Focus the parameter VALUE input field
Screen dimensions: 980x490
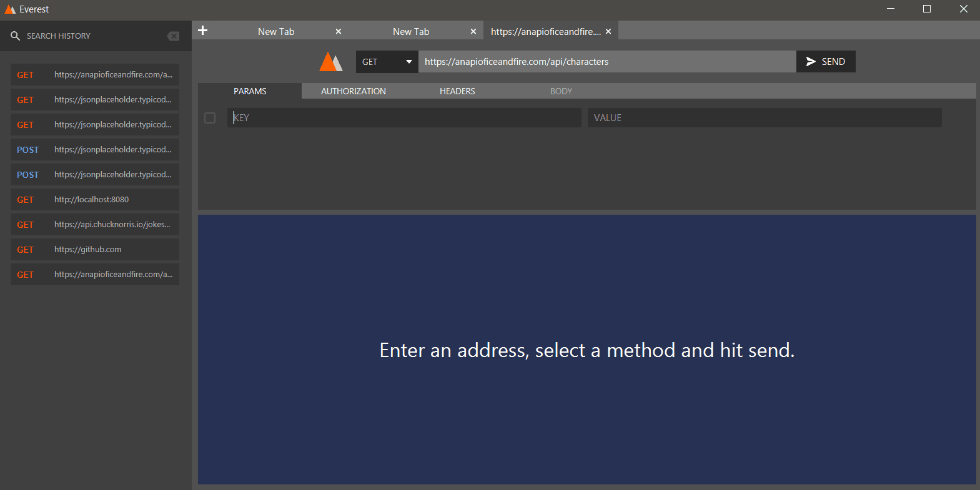(764, 118)
